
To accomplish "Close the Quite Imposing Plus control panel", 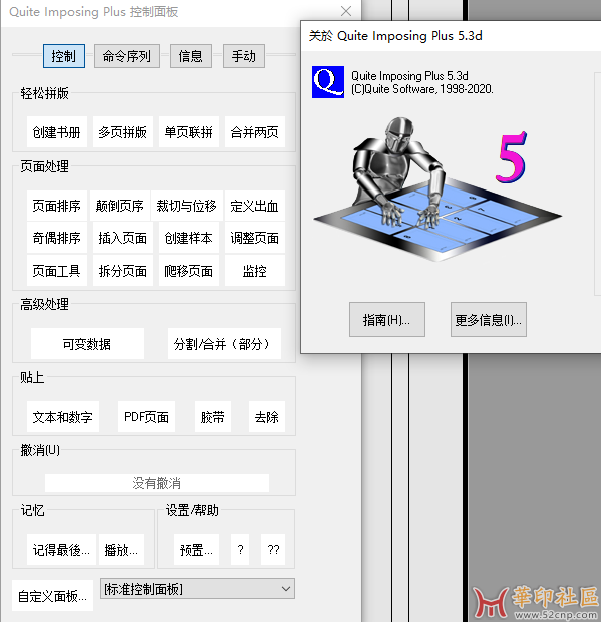I will pyautogui.click(x=346, y=11).
